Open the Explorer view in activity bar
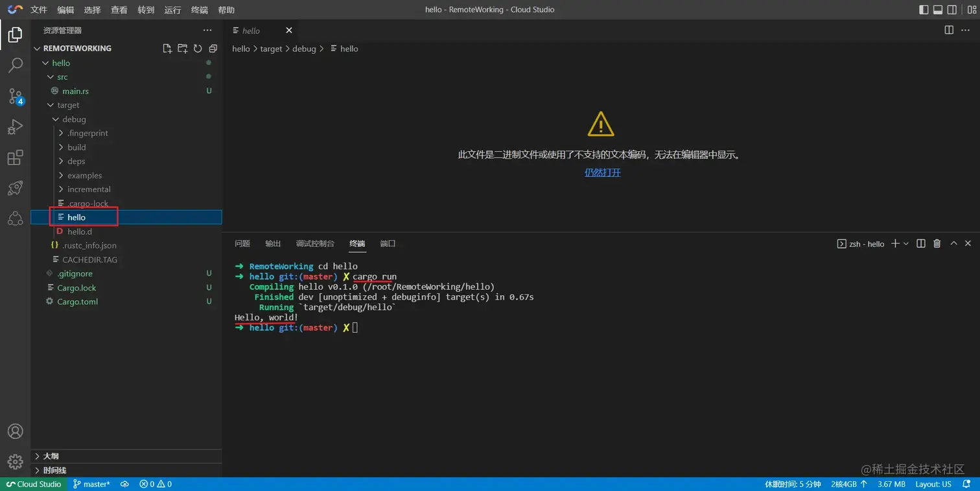 15,34
